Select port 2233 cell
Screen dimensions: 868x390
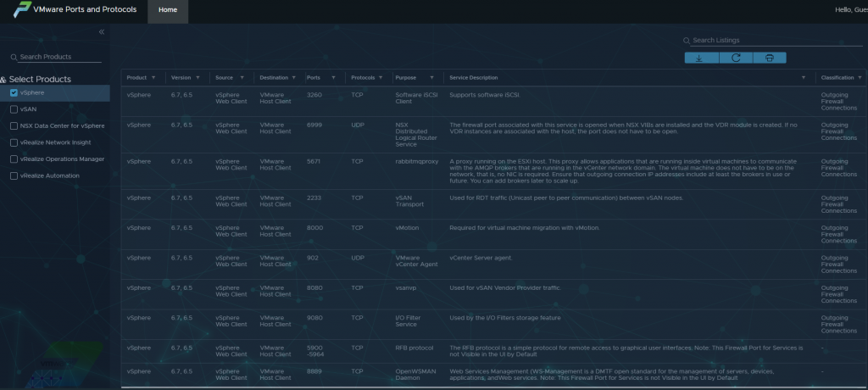point(314,198)
